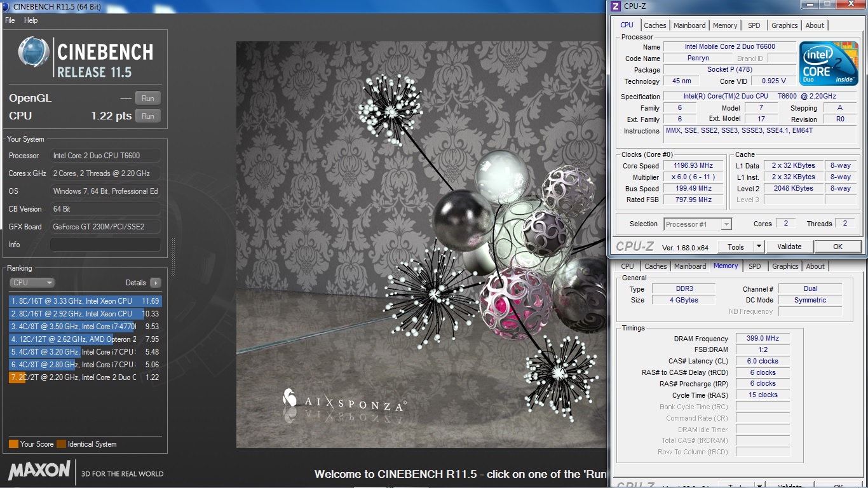Open Mainboard tab in lower CPU-Z window
This screenshot has width=868, height=488.
click(690, 266)
